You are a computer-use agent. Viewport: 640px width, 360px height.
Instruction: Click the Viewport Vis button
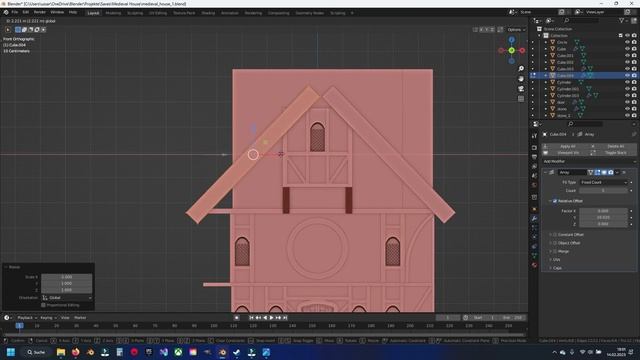click(x=565, y=153)
